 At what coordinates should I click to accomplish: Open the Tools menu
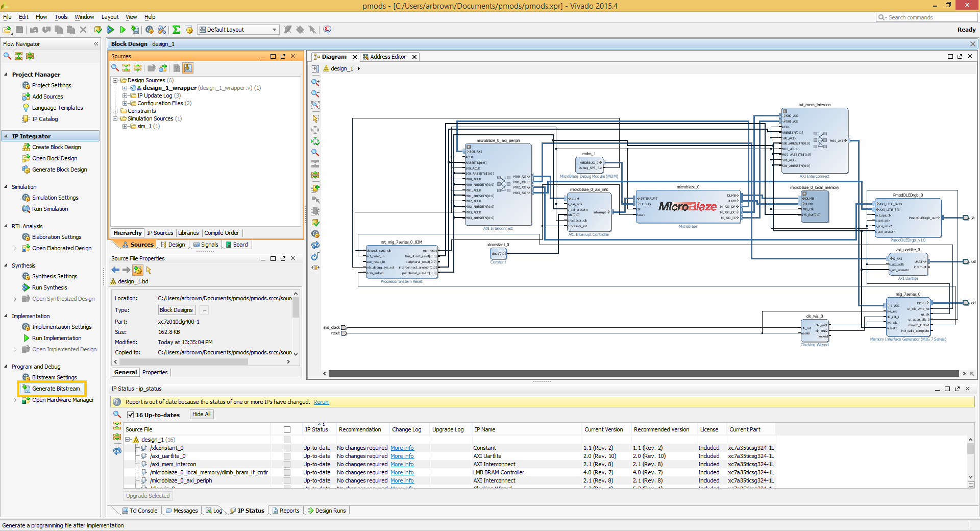(61, 17)
